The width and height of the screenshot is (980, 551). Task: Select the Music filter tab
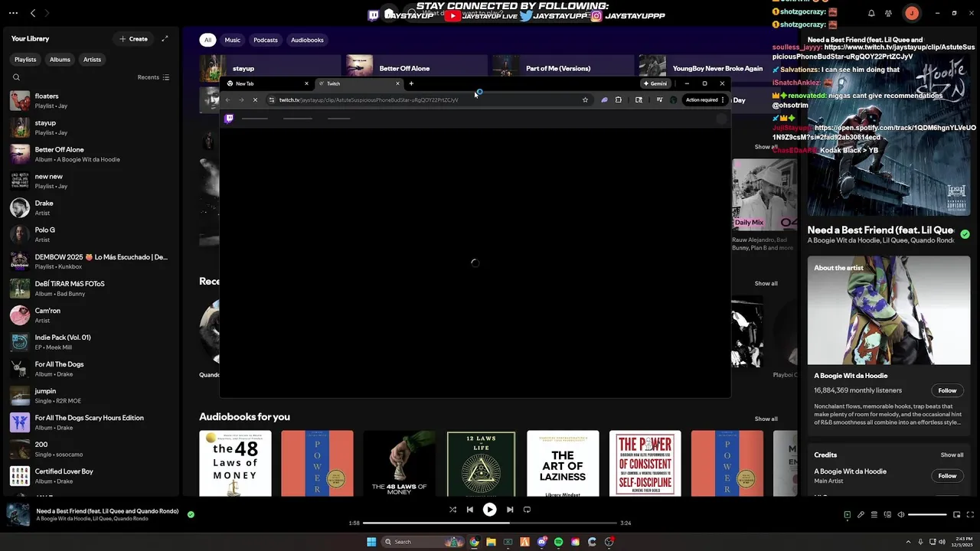click(x=233, y=40)
